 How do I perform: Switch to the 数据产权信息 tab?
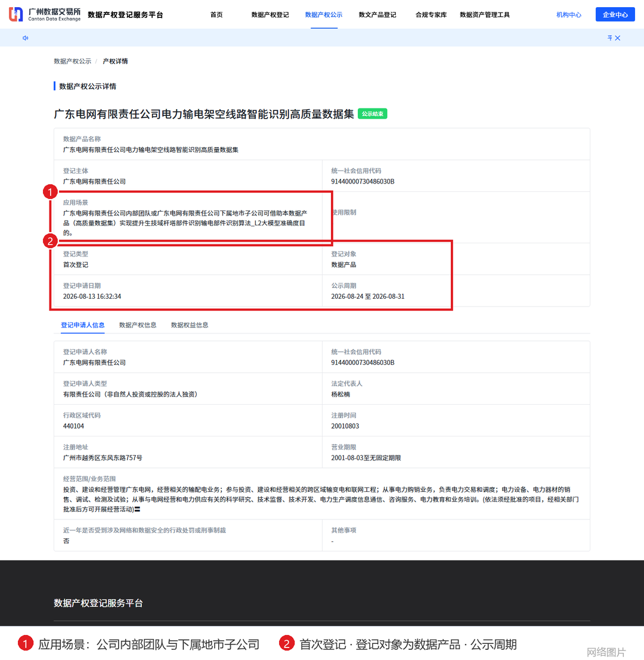[138, 325]
